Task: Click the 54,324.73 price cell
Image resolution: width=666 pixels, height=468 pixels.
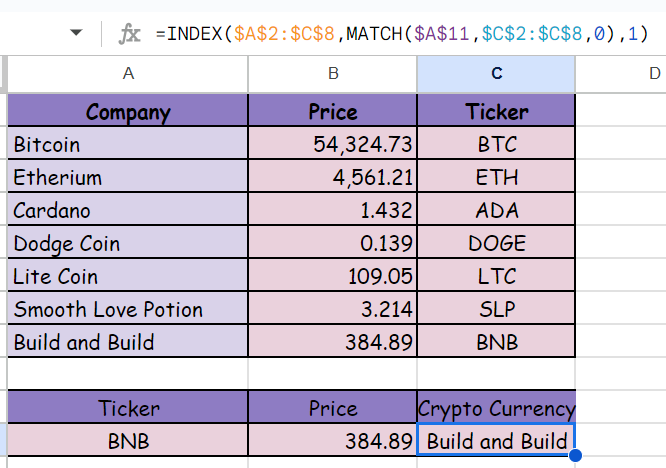Action: (333, 144)
